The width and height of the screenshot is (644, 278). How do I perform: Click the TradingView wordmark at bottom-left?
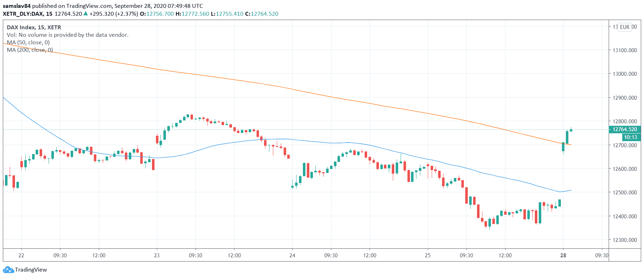click(31, 270)
